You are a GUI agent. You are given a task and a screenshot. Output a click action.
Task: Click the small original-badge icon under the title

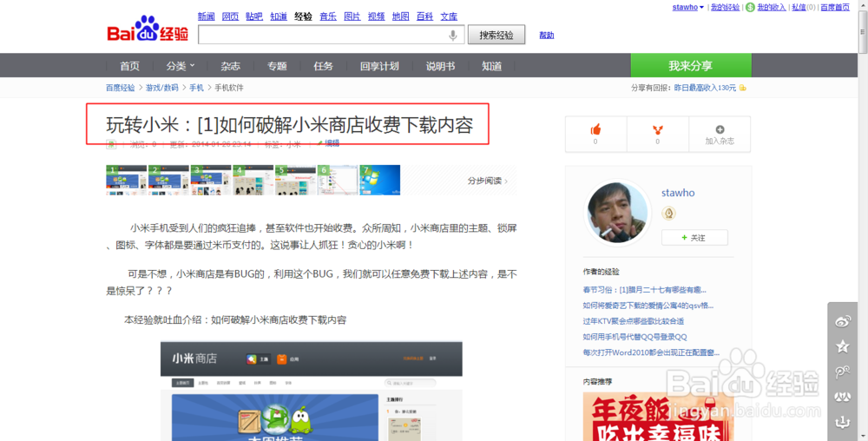pos(111,144)
